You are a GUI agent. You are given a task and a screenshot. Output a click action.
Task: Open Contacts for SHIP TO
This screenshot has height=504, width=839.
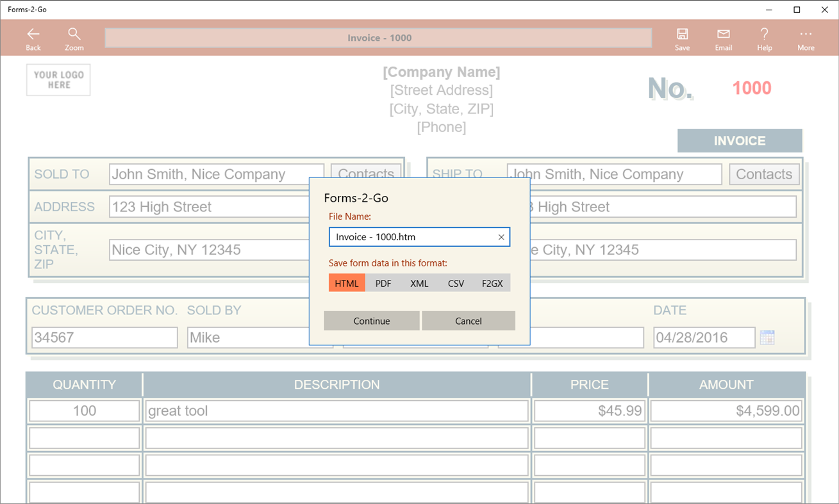(x=764, y=174)
